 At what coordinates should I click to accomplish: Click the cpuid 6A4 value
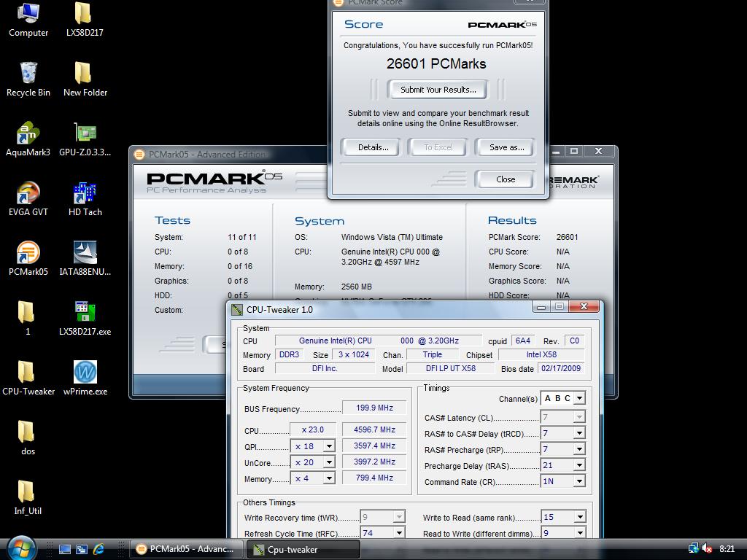pos(522,341)
